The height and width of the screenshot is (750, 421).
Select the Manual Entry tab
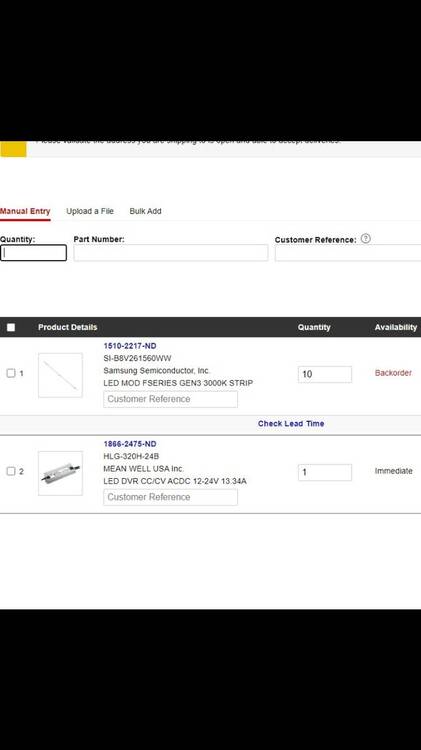[25, 211]
